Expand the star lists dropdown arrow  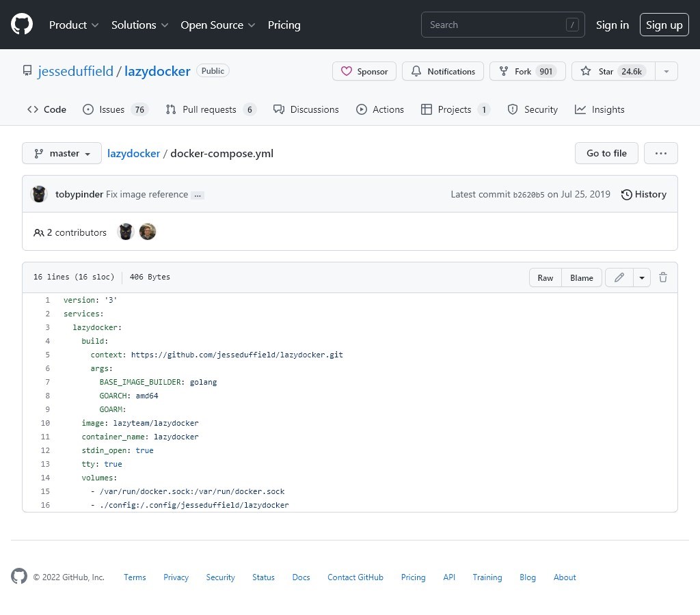click(x=667, y=71)
